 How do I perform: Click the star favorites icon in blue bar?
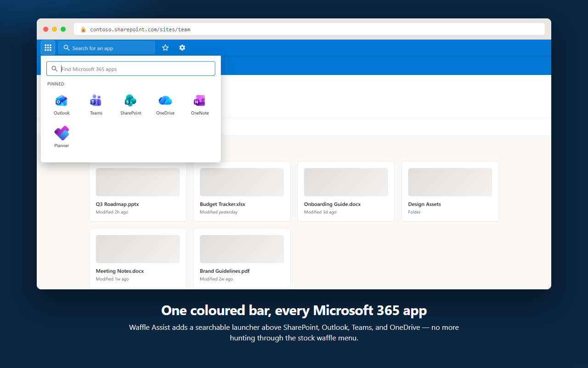click(x=165, y=47)
